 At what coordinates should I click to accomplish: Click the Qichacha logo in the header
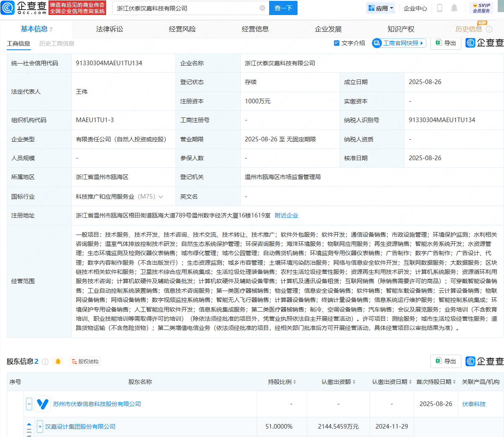(24, 8)
